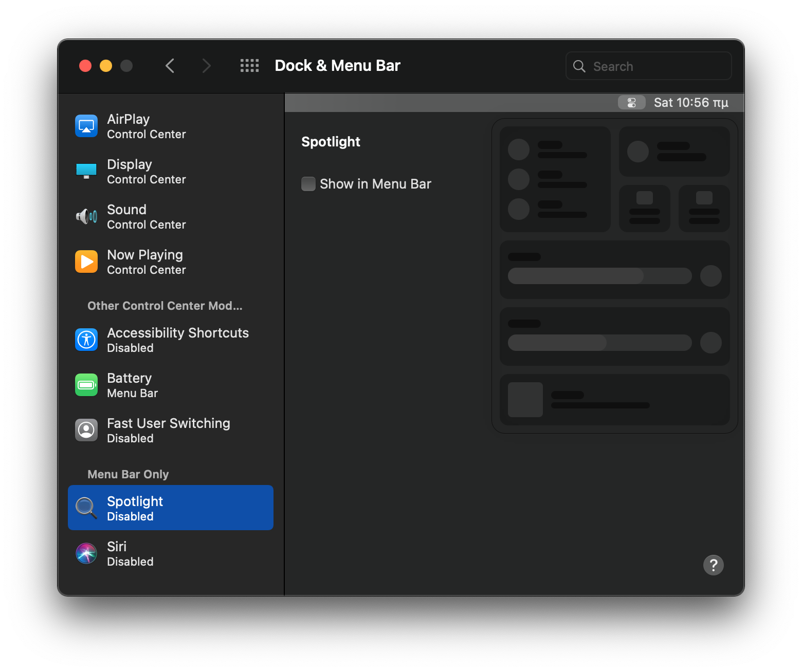Image resolution: width=802 pixels, height=672 pixels.
Task: Click the Fast User Switching icon
Action: [86, 430]
